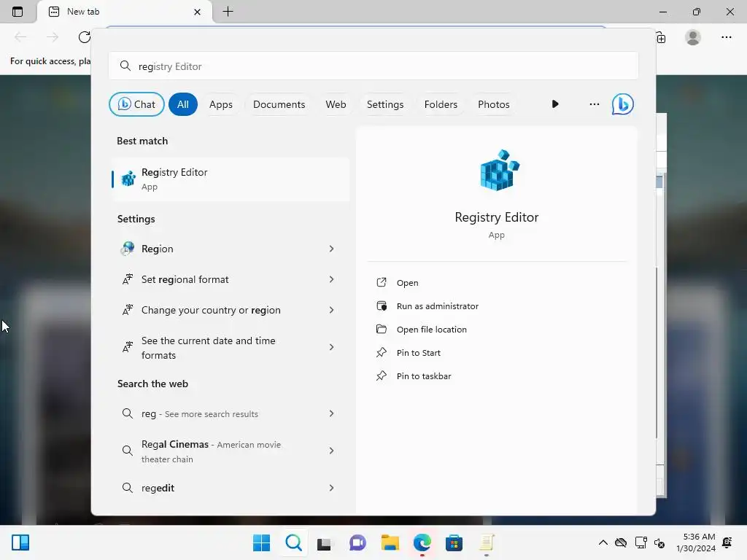Click the Edge tab actions menu icon

[18, 12]
